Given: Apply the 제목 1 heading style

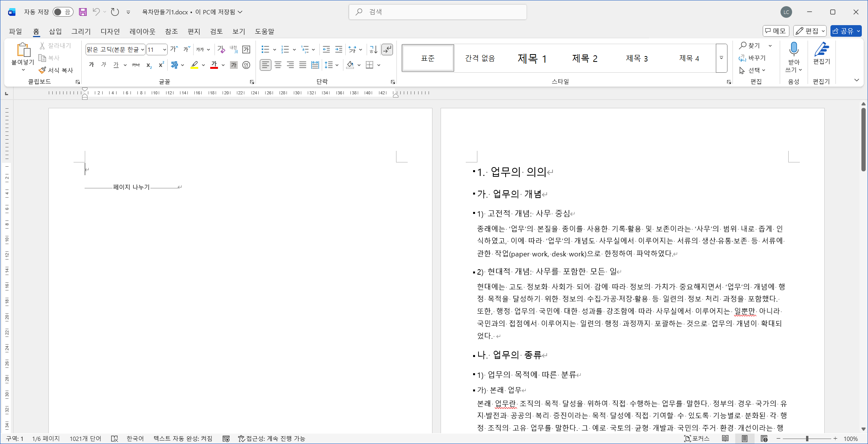Looking at the screenshot, I should coord(532,58).
